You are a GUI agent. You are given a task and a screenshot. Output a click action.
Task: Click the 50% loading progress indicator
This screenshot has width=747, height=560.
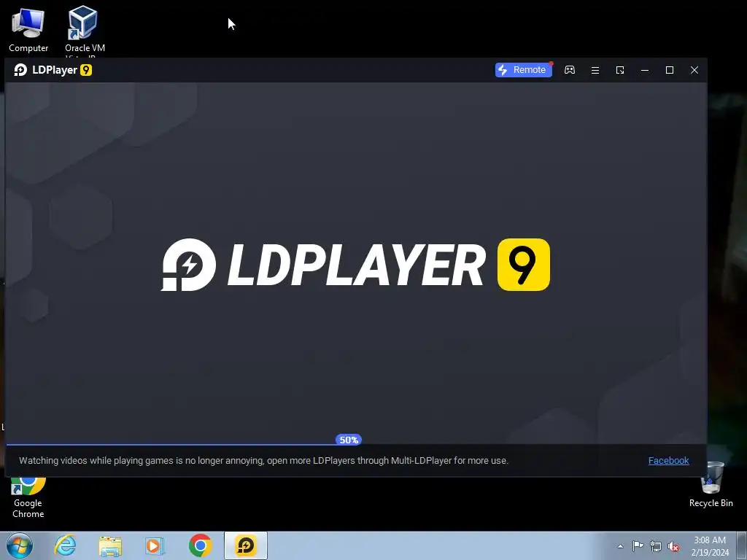tap(349, 440)
